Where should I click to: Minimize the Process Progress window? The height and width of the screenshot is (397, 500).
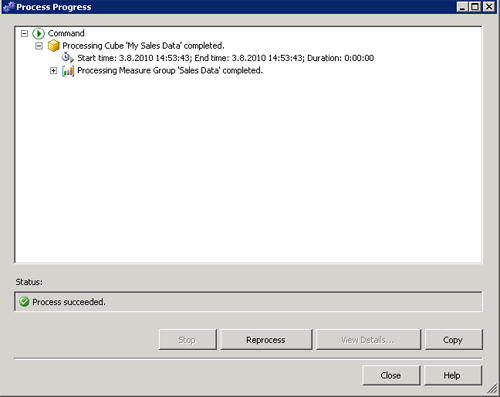(462, 7)
